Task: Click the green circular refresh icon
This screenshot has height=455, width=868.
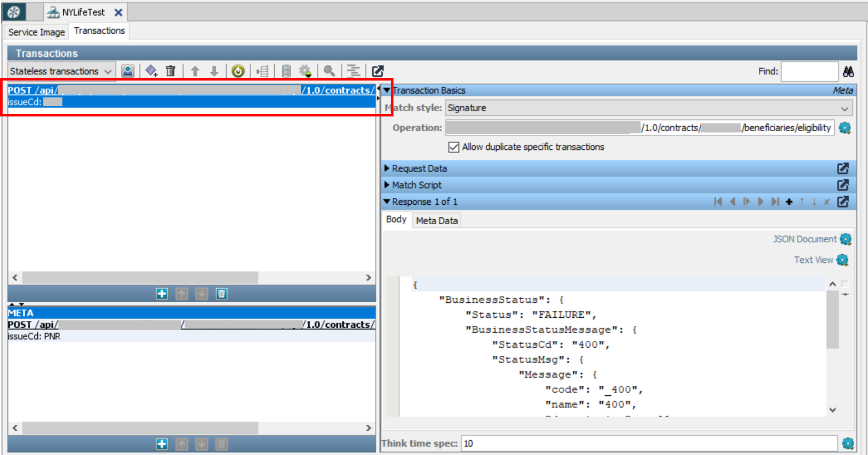Action: tap(238, 71)
